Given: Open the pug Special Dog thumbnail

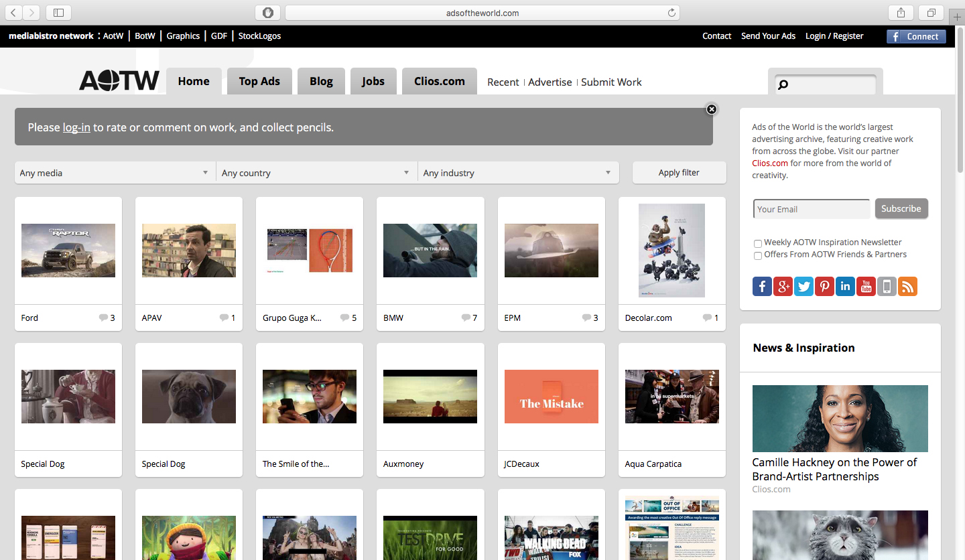Looking at the screenshot, I should 189,397.
